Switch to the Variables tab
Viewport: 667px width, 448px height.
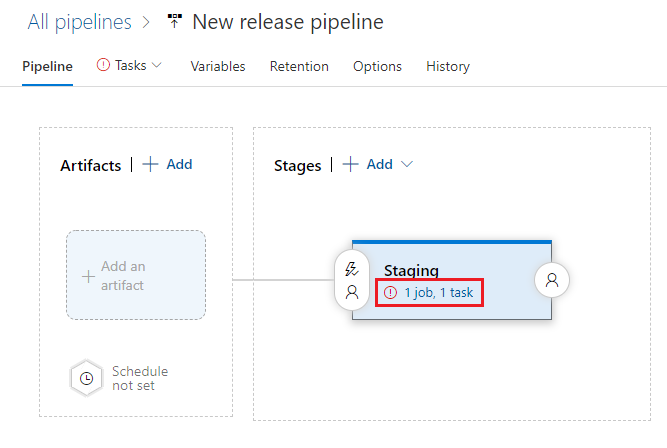click(218, 66)
